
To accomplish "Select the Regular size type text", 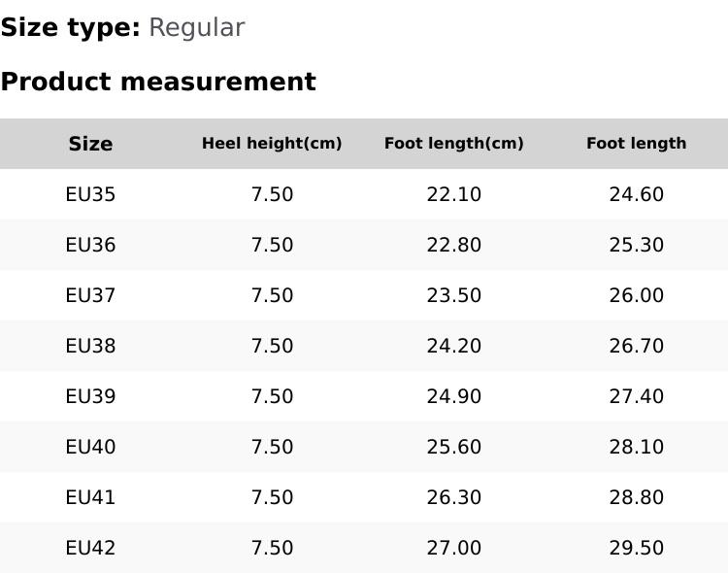I will coord(196,27).
